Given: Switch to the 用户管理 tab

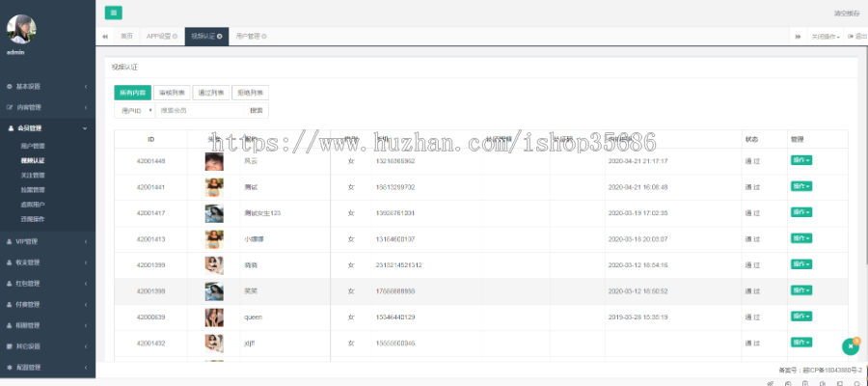Looking at the screenshot, I should [x=248, y=37].
